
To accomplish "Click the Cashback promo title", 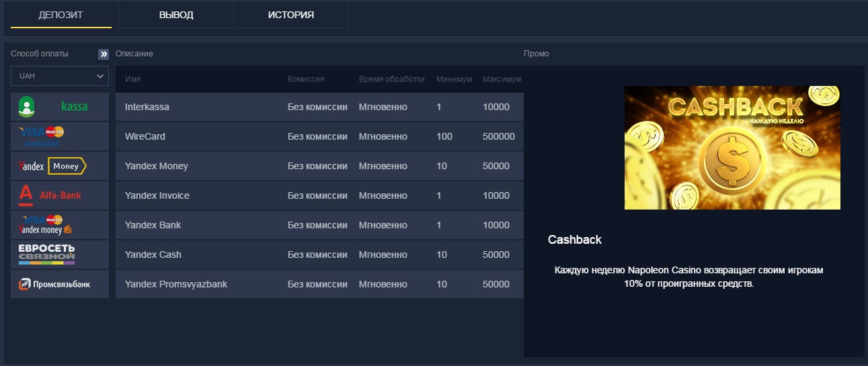I will click(575, 240).
